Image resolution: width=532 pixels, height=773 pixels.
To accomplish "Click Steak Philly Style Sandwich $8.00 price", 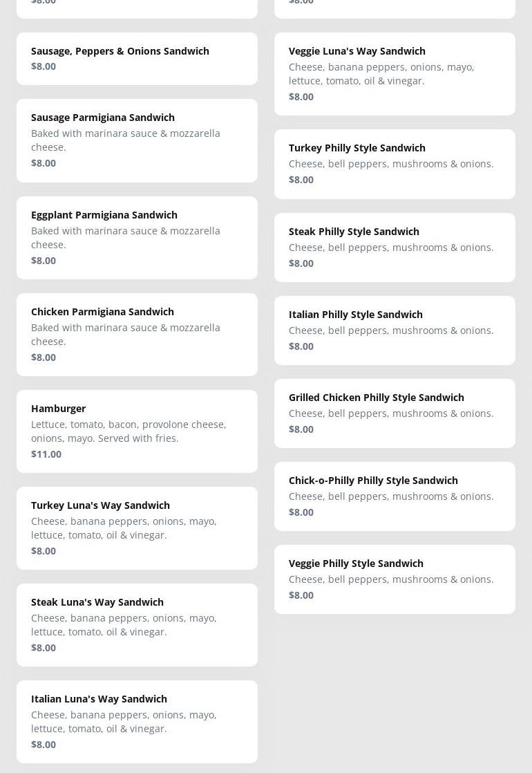I will click(x=301, y=263).
